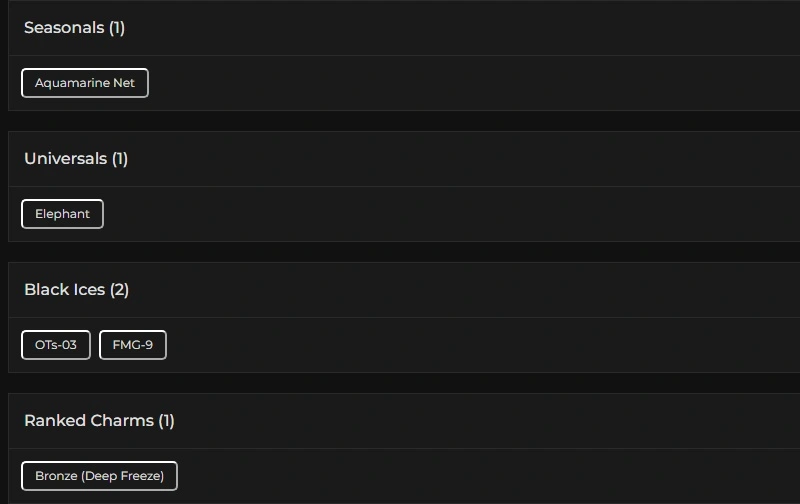Select the Bronze (Deep Freeze) charm tag
Screen dimensions: 800x504
[99, 476]
